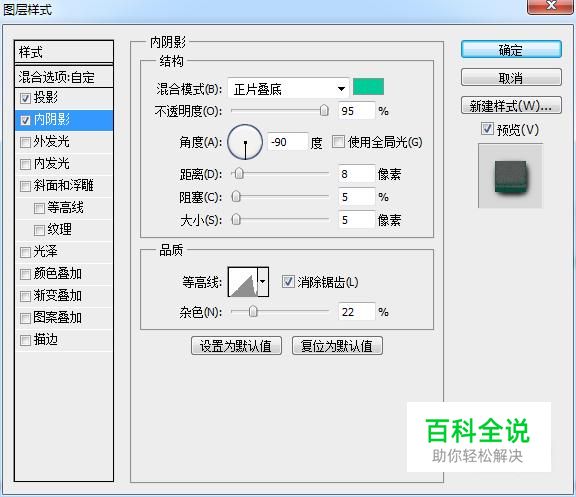The height and width of the screenshot is (497, 576).
Task: Enable the 描边 stroke checkbox
Action: point(25,340)
